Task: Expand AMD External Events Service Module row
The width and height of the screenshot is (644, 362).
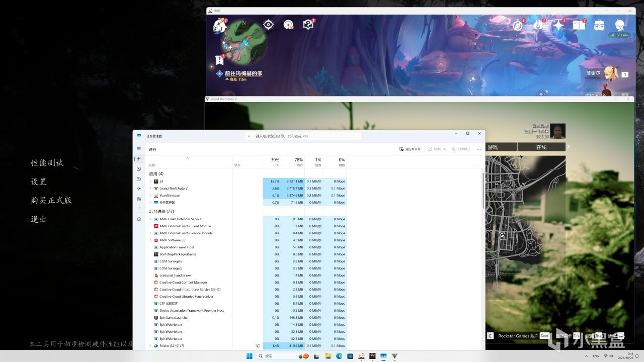Action: point(150,233)
